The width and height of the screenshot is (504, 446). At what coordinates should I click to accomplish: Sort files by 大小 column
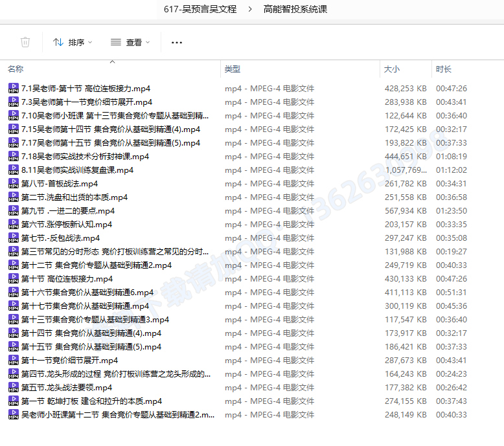[x=392, y=69]
